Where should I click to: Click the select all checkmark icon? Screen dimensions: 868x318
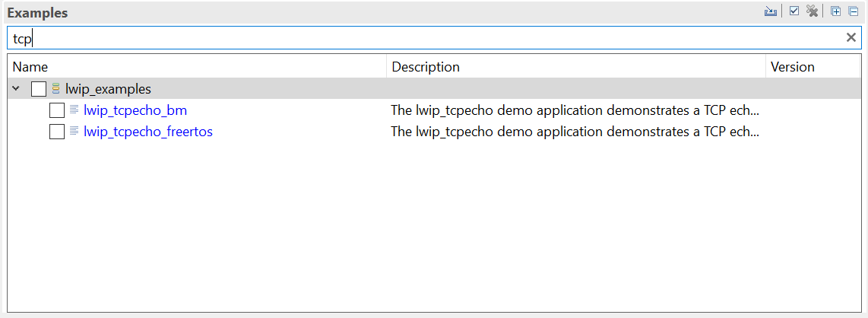pyautogui.click(x=794, y=11)
